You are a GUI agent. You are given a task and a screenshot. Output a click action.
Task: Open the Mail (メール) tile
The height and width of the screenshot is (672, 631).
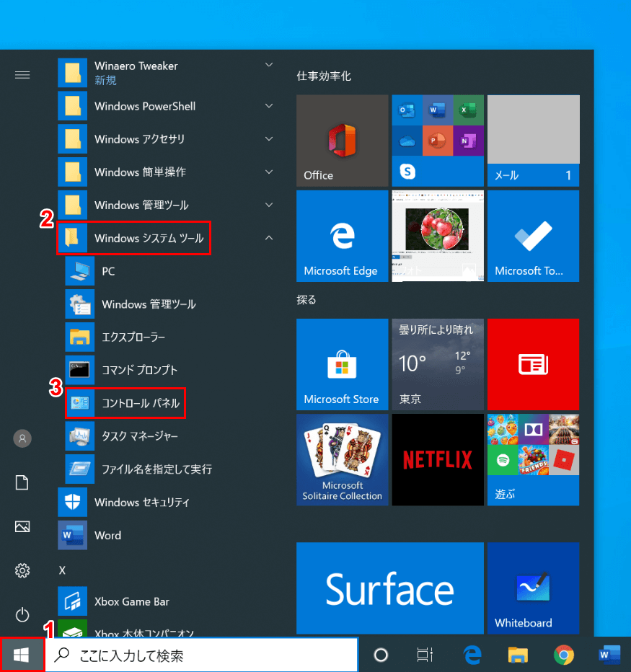533,141
